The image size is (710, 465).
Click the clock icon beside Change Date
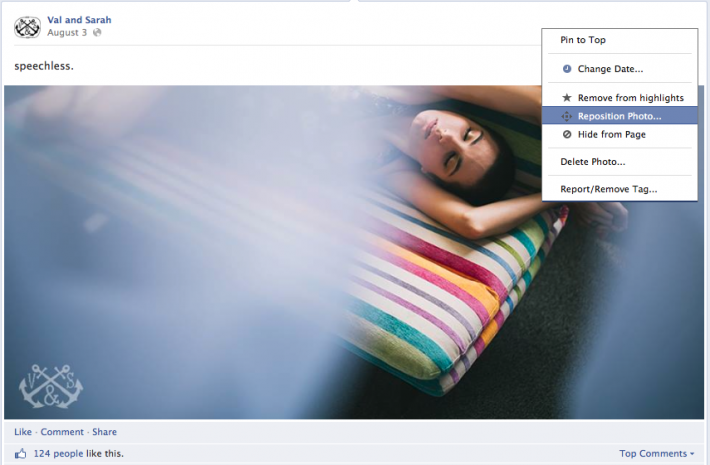coord(567,69)
